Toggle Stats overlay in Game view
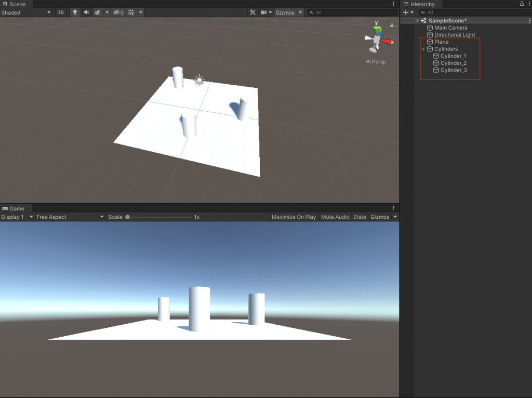Image resolution: width=532 pixels, height=398 pixels. pos(360,217)
